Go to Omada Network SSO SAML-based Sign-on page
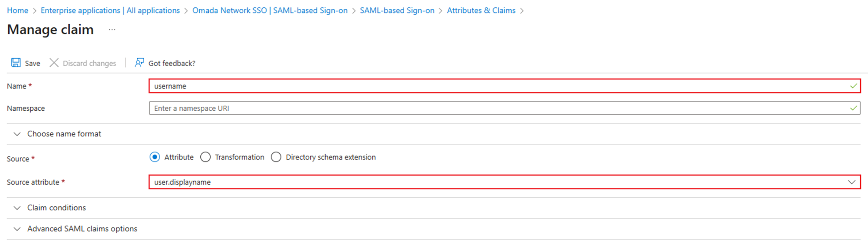This screenshot has height=245, width=868. tap(270, 11)
